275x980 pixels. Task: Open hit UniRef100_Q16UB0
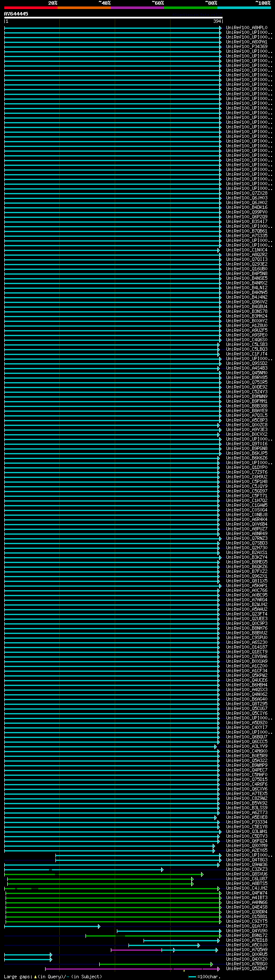coord(247,269)
